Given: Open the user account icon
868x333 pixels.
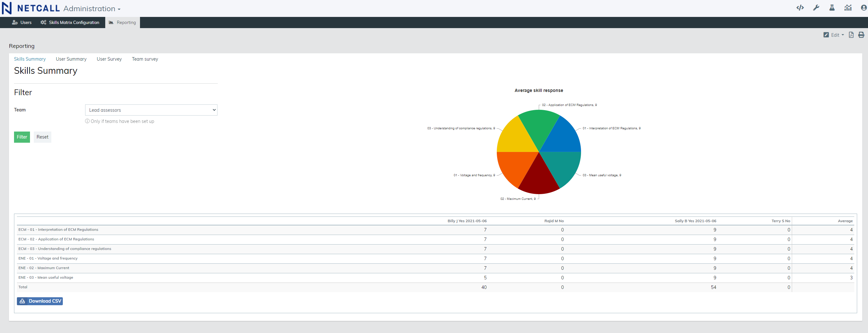Looking at the screenshot, I should (x=863, y=8).
